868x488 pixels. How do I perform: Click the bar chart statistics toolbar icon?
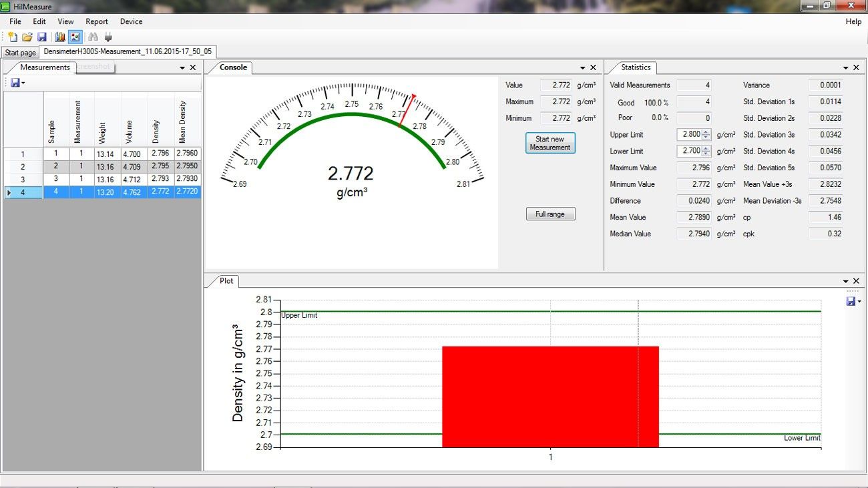click(x=60, y=37)
